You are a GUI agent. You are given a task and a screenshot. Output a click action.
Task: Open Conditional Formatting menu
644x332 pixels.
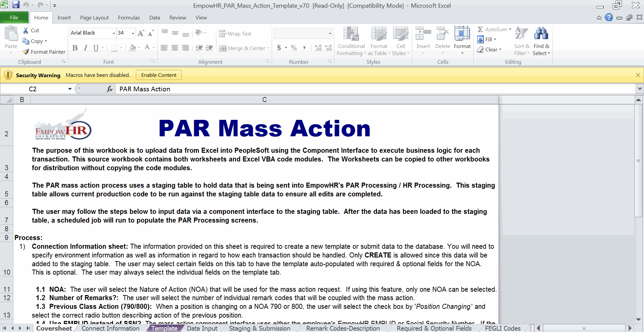pos(351,41)
